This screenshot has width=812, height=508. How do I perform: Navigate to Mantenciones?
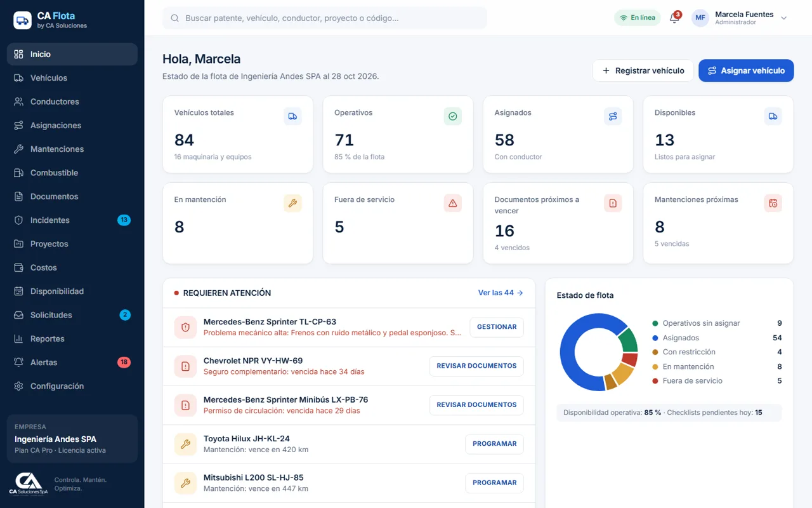click(x=72, y=149)
